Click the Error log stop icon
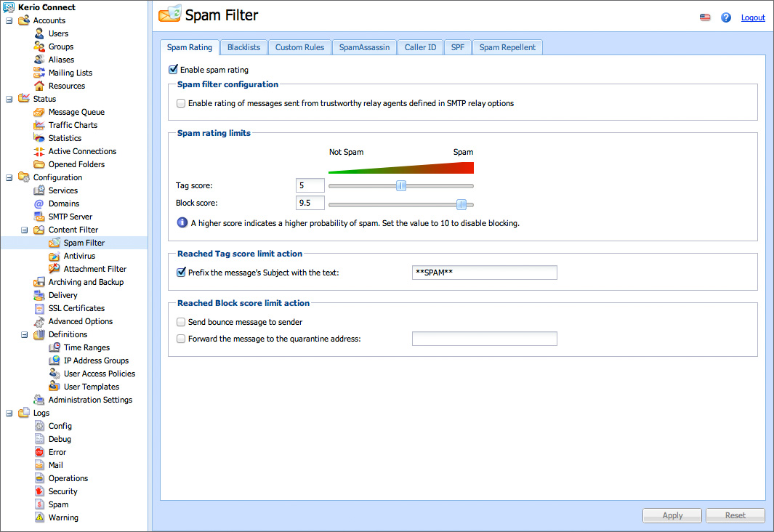Screen dimensions: 774x532 pos(39,452)
